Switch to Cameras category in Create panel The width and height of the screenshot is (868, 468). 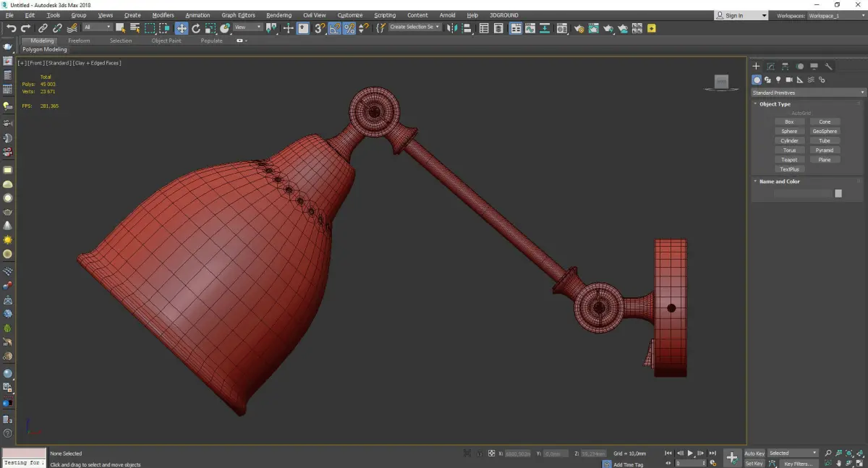pyautogui.click(x=789, y=80)
